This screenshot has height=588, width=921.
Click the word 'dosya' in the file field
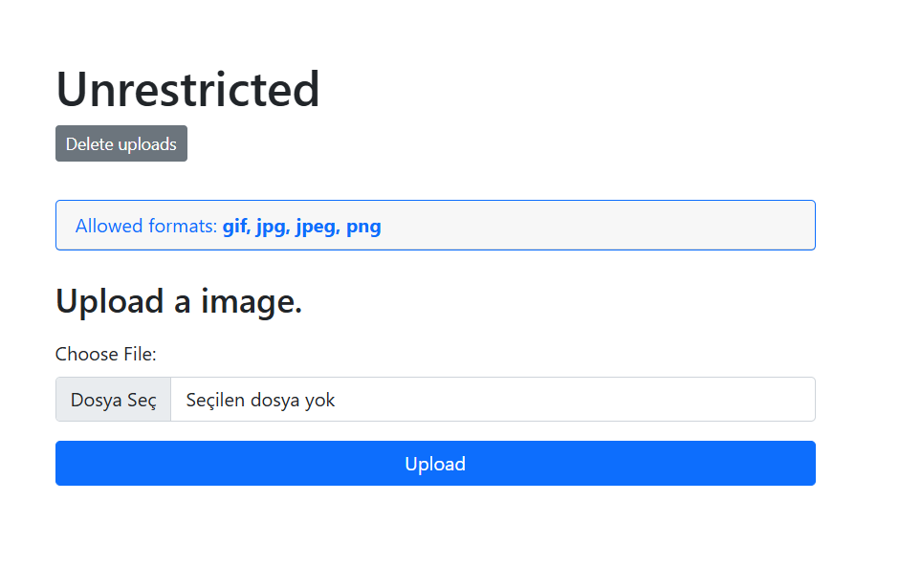pos(274,400)
